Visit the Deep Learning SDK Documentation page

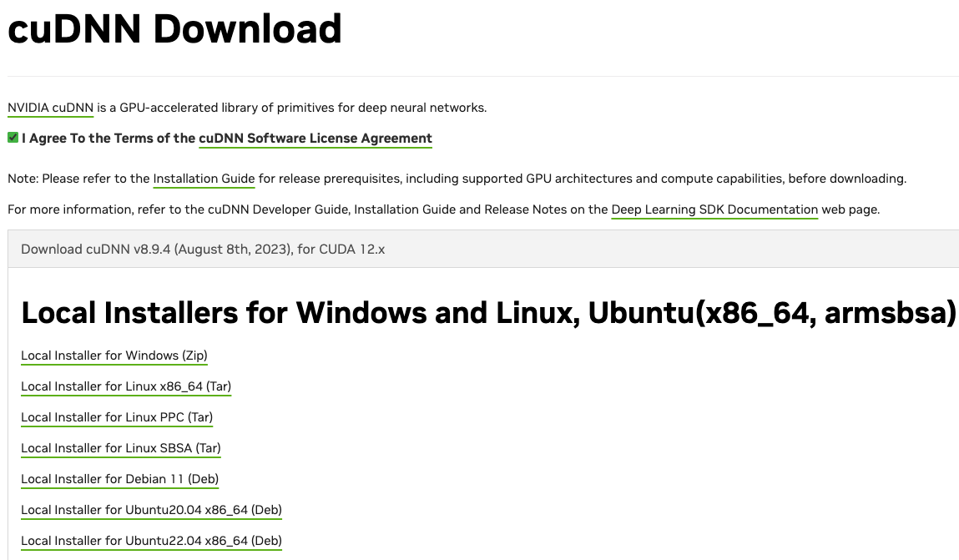pyautogui.click(x=714, y=209)
